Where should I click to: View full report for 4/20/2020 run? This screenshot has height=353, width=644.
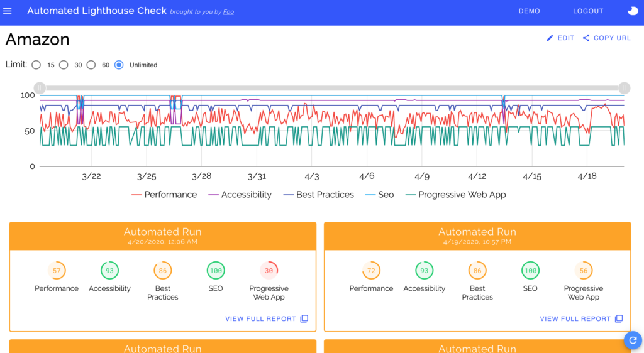tap(267, 318)
